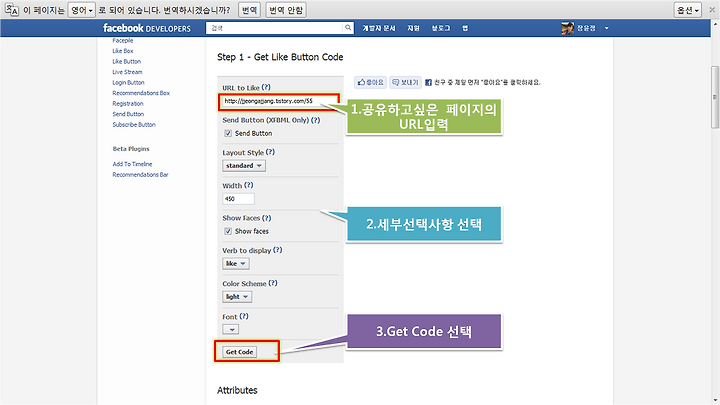Click the user profile picture in the header
The height and width of the screenshot is (405, 720).
tap(567, 28)
